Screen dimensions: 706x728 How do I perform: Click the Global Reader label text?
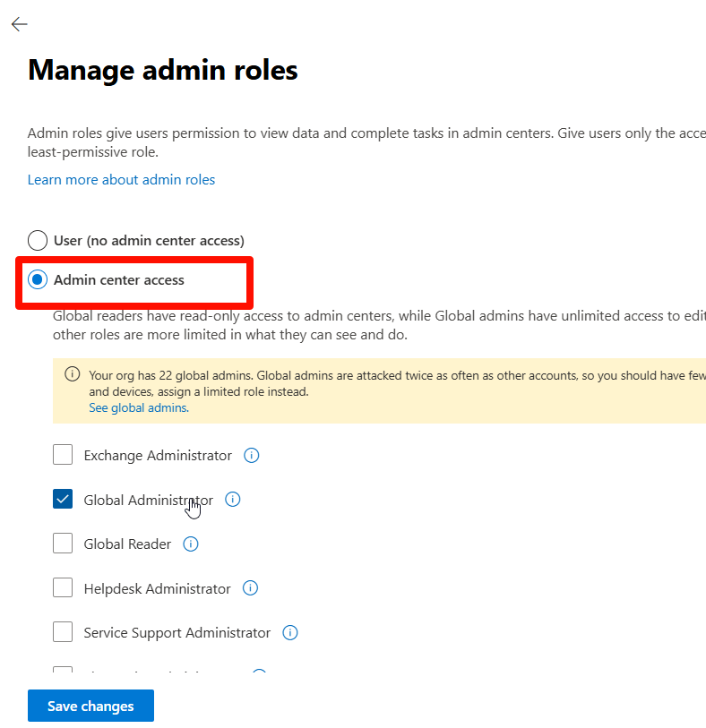tap(127, 544)
